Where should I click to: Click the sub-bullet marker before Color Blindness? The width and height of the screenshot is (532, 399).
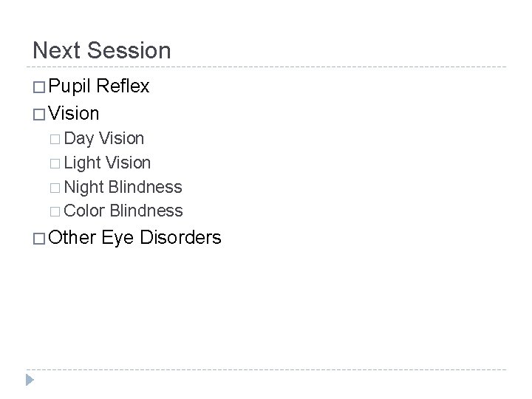pyautogui.click(x=56, y=211)
